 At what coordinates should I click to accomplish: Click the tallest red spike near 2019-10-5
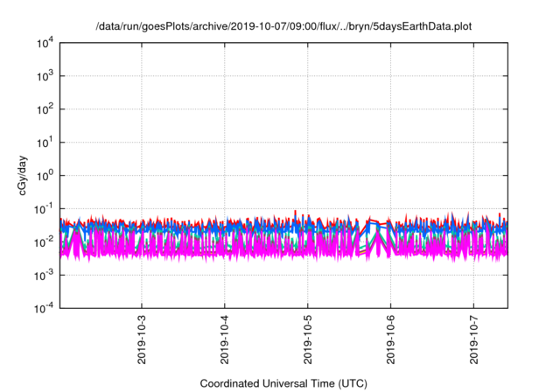295,213
